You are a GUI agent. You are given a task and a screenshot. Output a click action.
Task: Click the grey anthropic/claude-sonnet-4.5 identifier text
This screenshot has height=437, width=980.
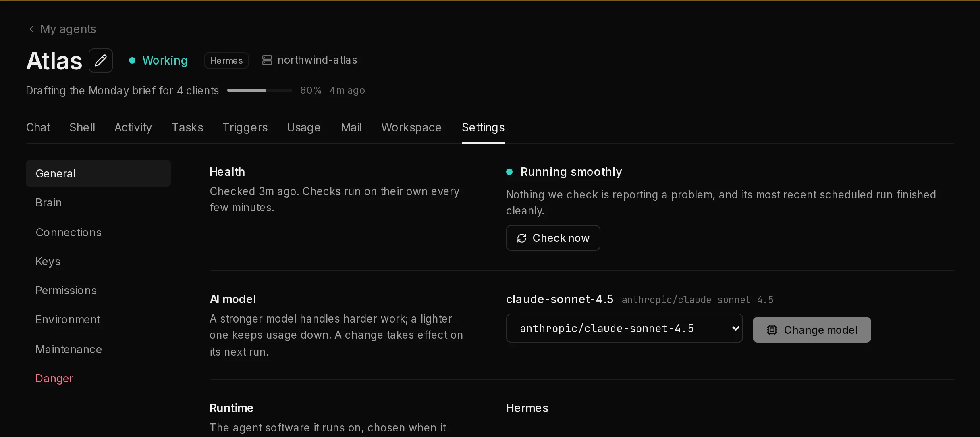(x=698, y=300)
